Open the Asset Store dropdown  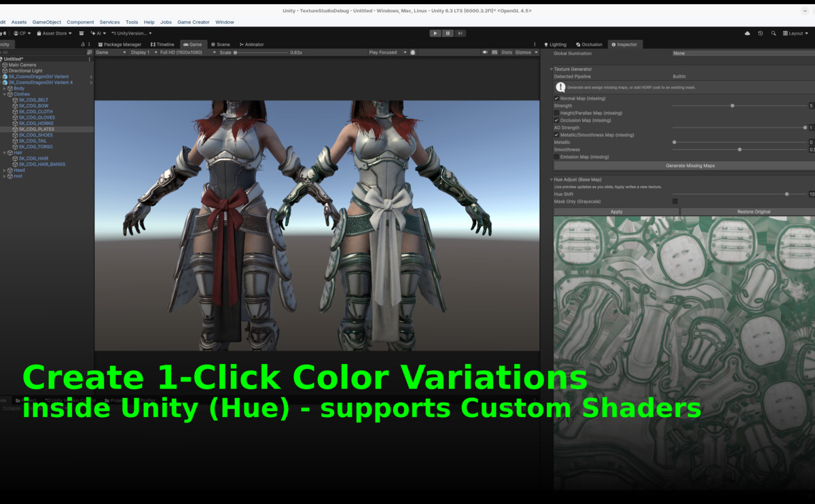point(54,33)
